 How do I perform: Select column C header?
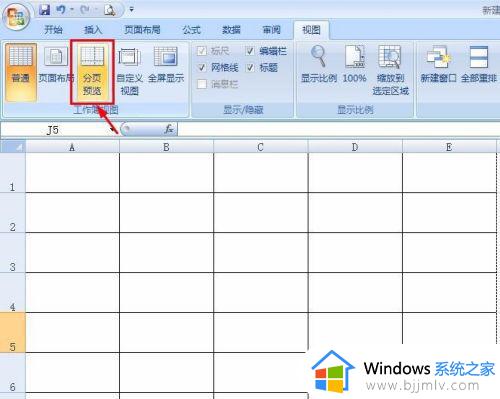click(261, 147)
